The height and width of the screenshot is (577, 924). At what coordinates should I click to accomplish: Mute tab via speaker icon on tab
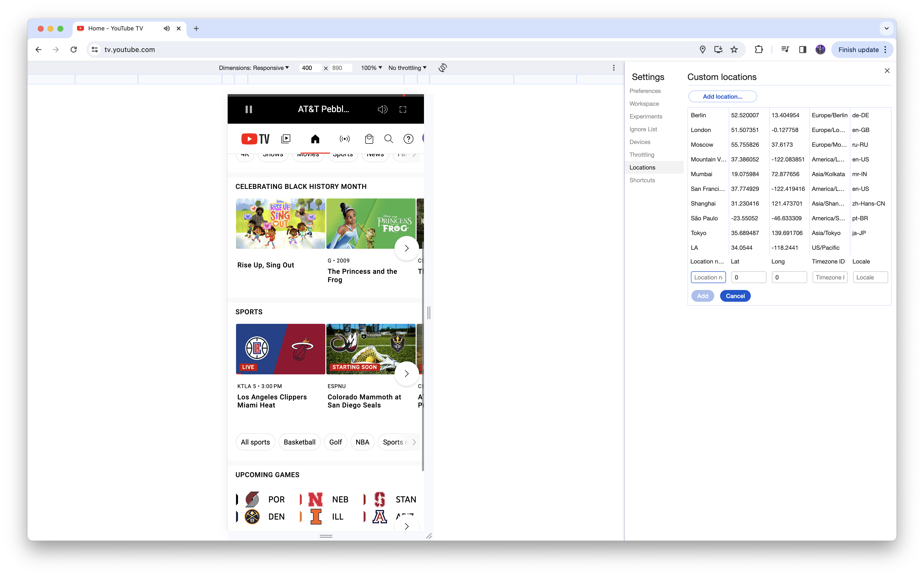(x=166, y=28)
